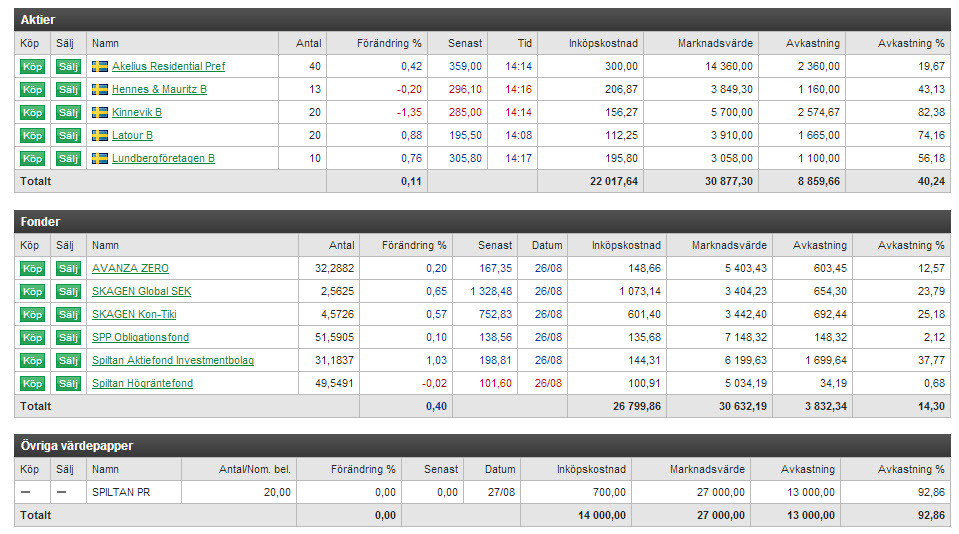Click Köp for Spiltan Aktiefond Investmentbolag
The image size is (959, 534).
coord(32,361)
